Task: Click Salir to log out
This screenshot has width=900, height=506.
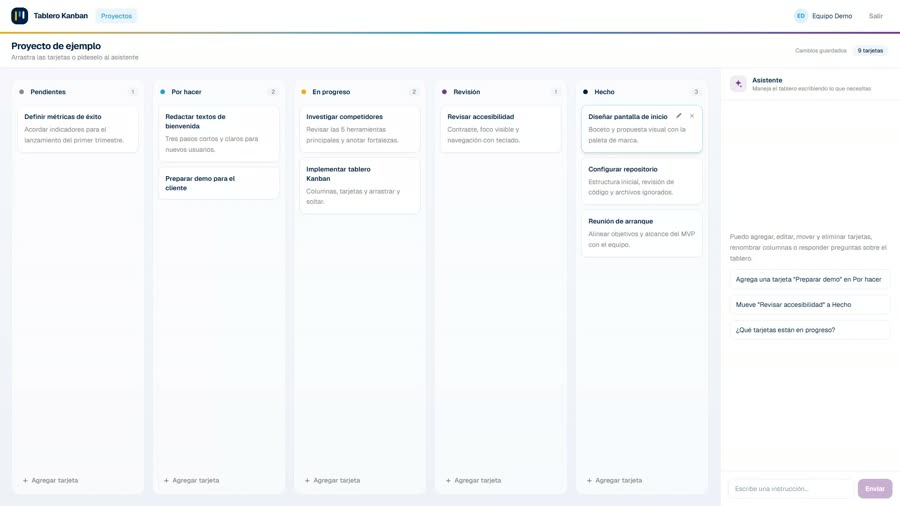Action: point(875,16)
